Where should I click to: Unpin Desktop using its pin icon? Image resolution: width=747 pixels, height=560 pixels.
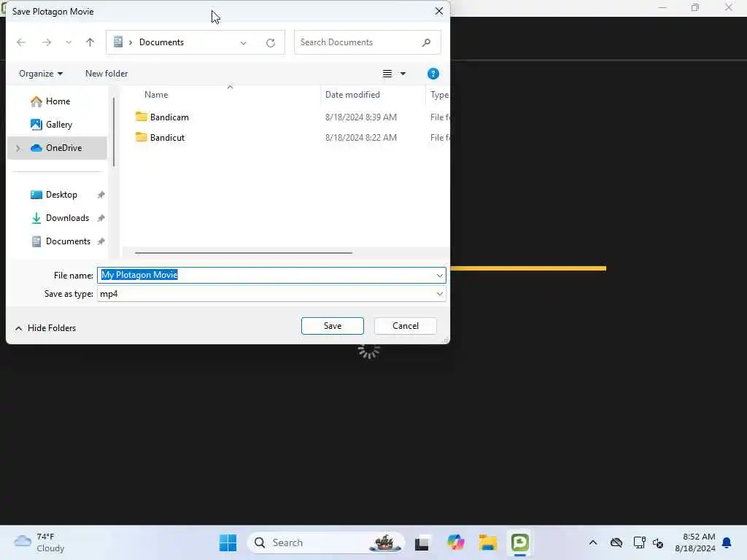101,195
